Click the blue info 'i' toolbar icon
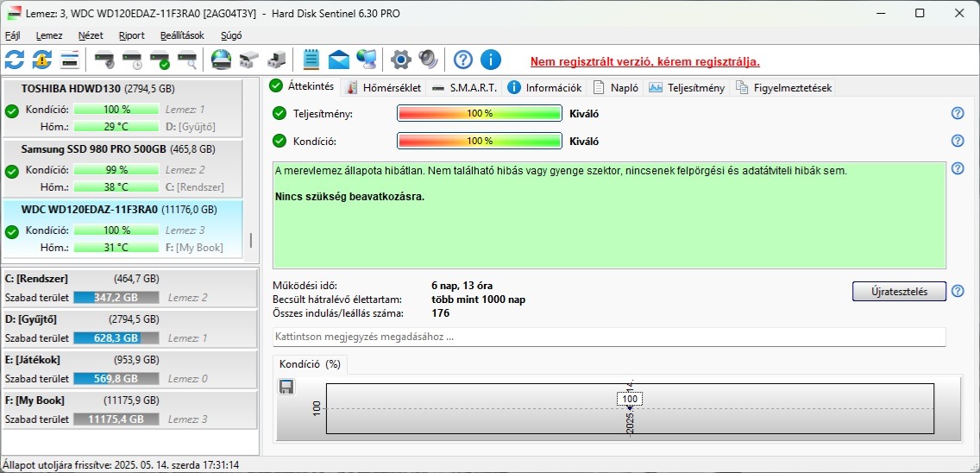Viewport: 980px width, 473px height. coord(491,60)
